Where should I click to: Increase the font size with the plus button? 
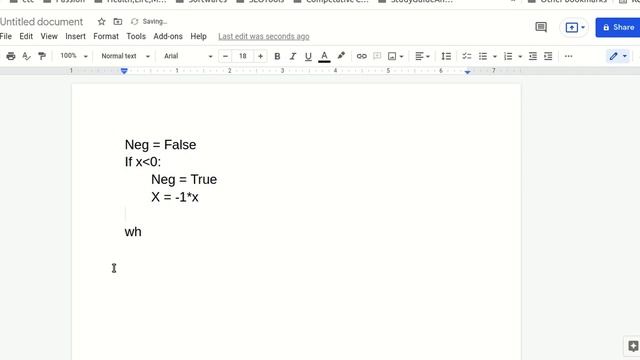click(260, 56)
